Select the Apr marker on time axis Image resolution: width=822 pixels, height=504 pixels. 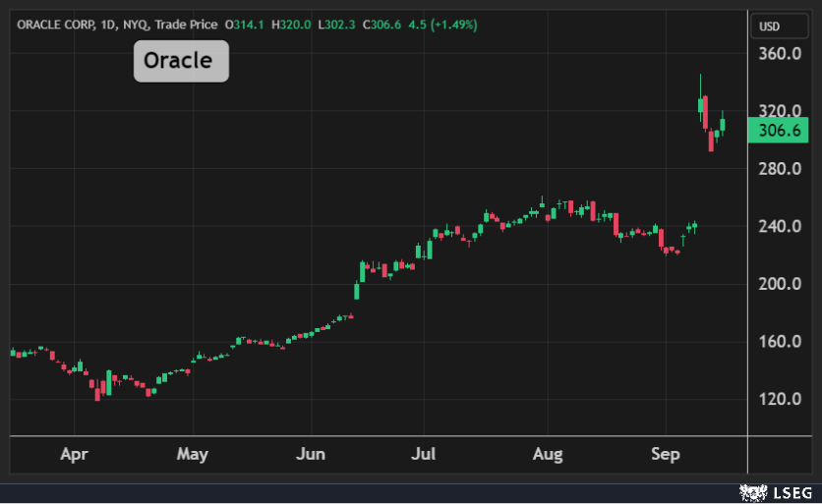pos(74,455)
